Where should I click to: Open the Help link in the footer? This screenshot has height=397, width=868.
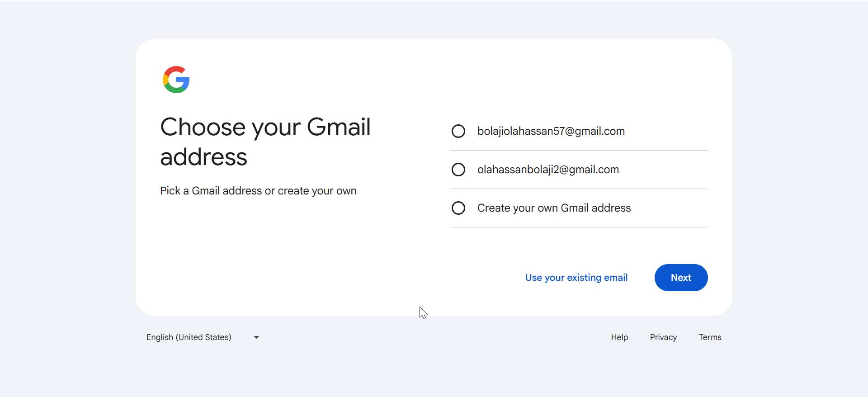tap(619, 337)
